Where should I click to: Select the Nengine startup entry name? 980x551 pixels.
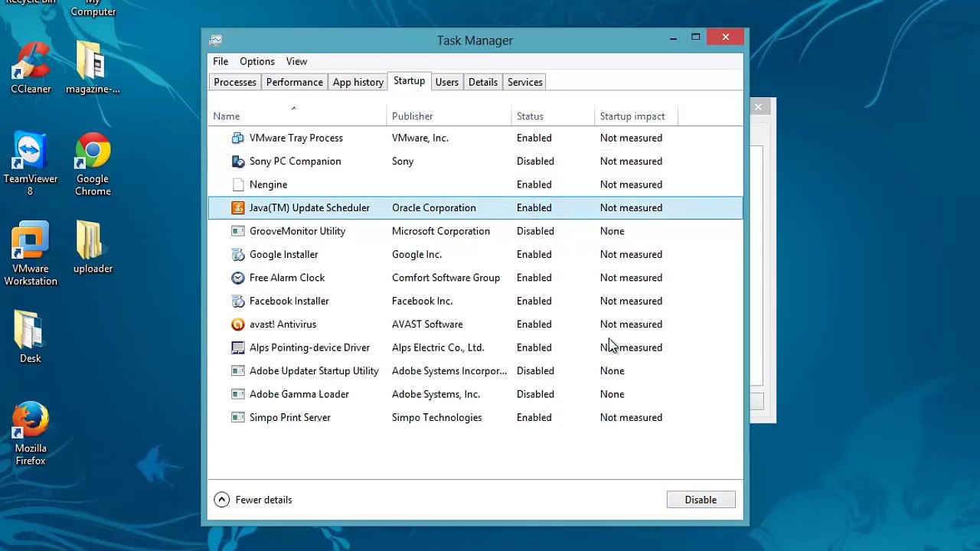pyautogui.click(x=268, y=184)
